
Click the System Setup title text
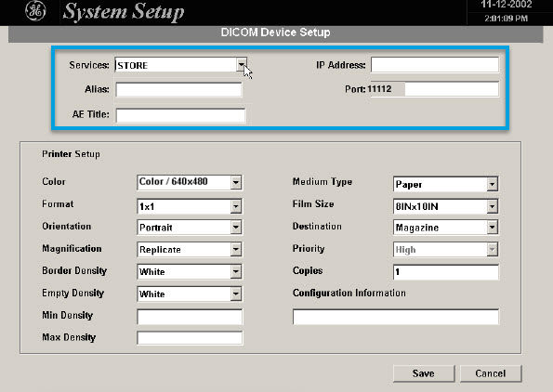click(123, 12)
